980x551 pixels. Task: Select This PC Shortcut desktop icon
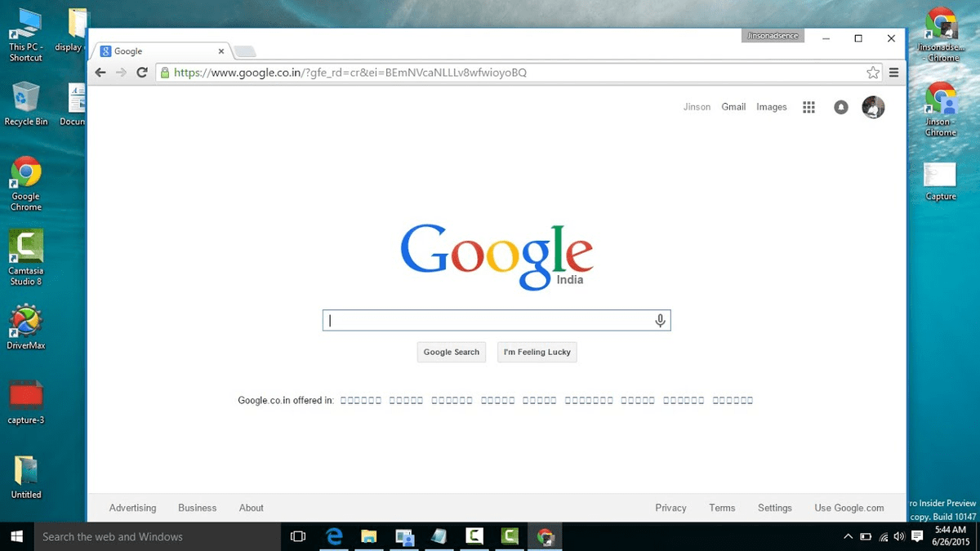click(25, 35)
